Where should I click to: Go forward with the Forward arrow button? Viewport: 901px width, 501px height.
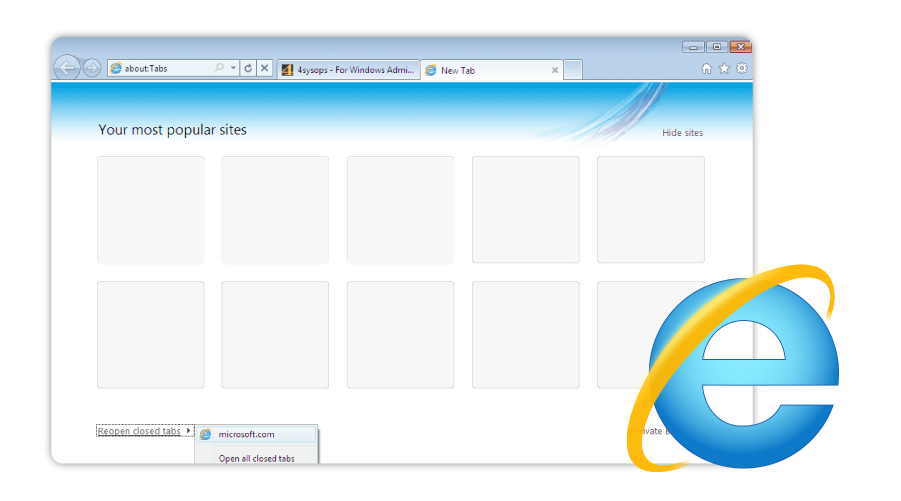coord(92,68)
